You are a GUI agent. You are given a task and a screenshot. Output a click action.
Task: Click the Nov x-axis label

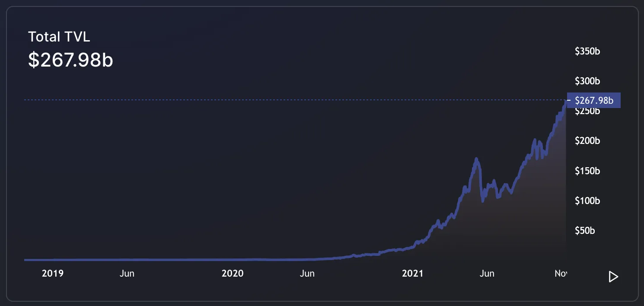[561, 274]
